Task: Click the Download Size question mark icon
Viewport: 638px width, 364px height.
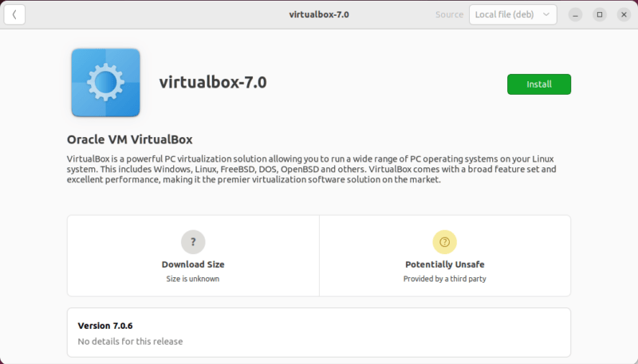Action: click(x=193, y=241)
